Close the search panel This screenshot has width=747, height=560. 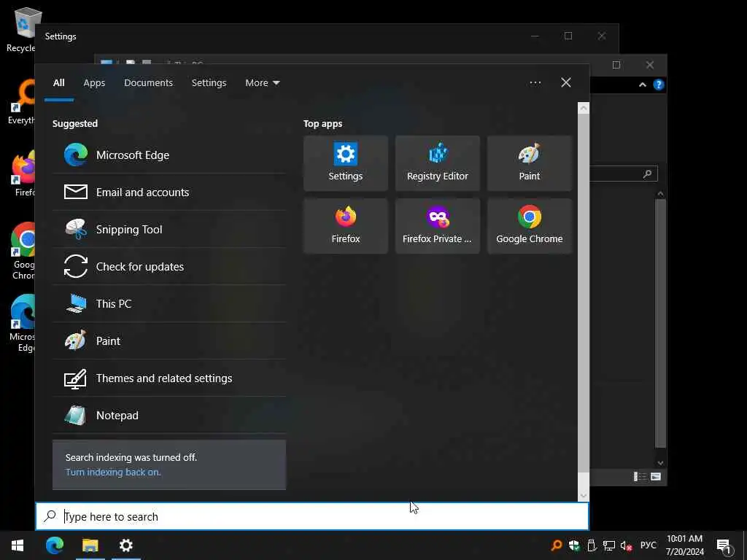(566, 82)
